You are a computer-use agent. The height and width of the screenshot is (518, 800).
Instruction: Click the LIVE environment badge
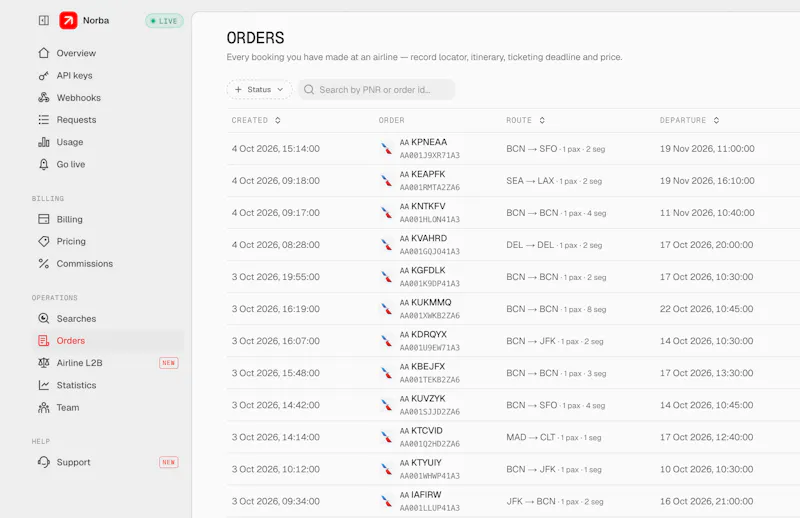click(x=164, y=21)
